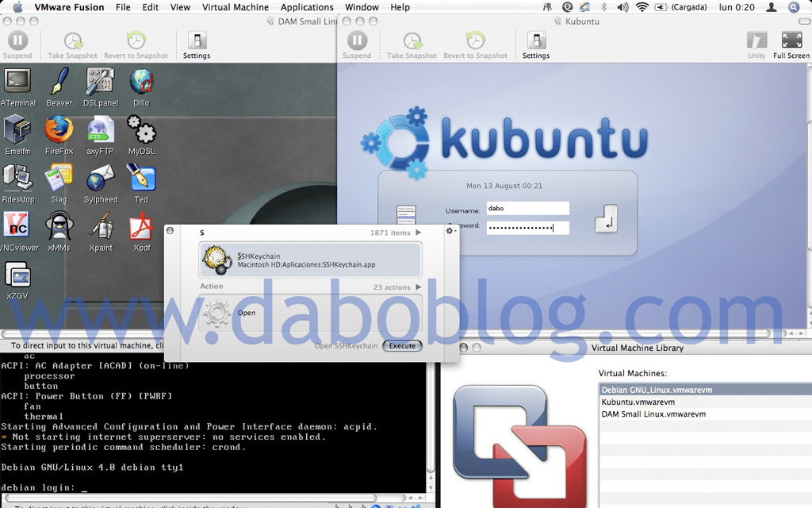812x508 pixels.
Task: Open Settings in DAM Small Linux window
Action: click(197, 45)
